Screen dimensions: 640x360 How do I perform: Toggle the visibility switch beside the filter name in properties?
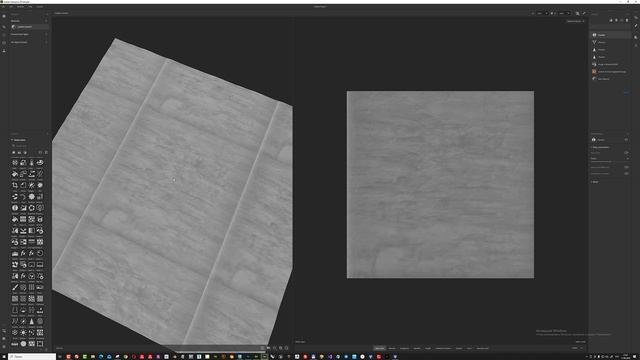(626, 140)
